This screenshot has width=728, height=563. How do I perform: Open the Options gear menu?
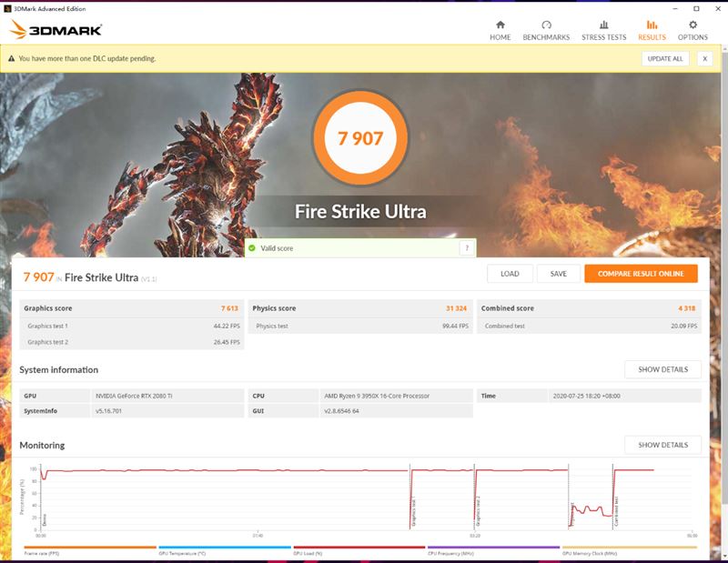[x=693, y=31]
